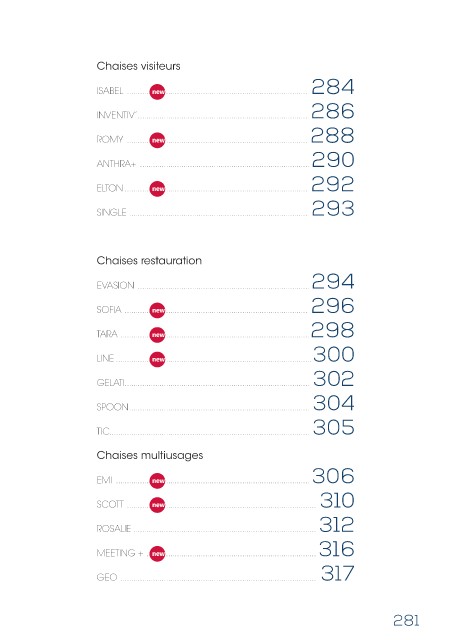The width and height of the screenshot is (452, 640).
Task: Jump to page 312 for ROSALIE
Action: [x=336, y=524]
